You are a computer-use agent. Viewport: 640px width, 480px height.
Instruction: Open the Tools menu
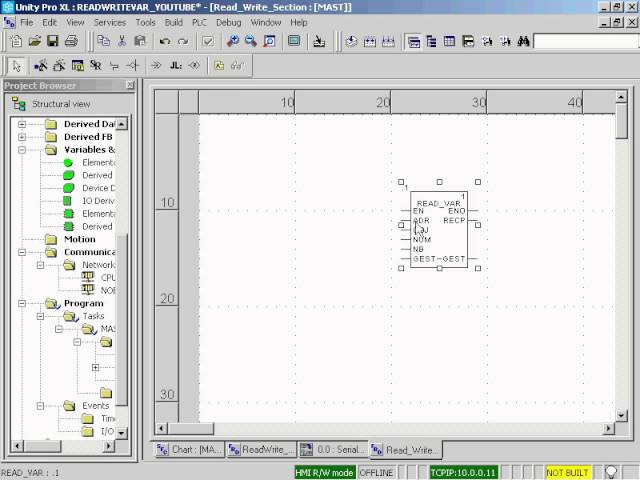coord(145,22)
